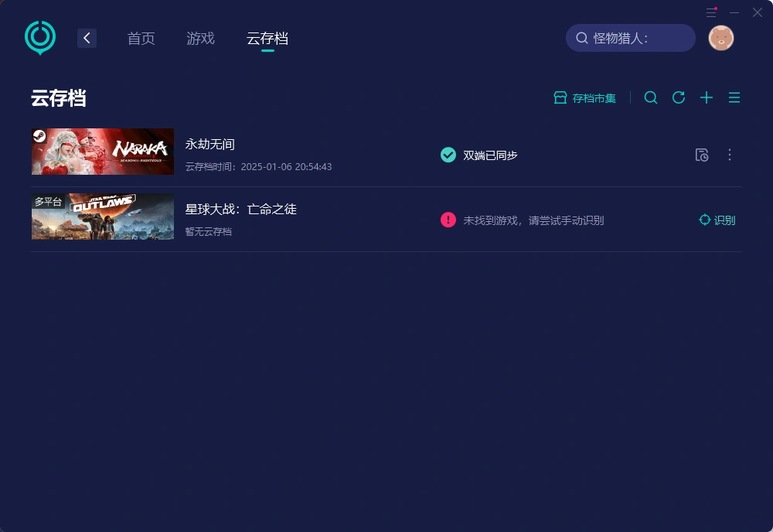Click the search icon in cloud save toolbar
The height and width of the screenshot is (532, 773).
click(x=651, y=97)
